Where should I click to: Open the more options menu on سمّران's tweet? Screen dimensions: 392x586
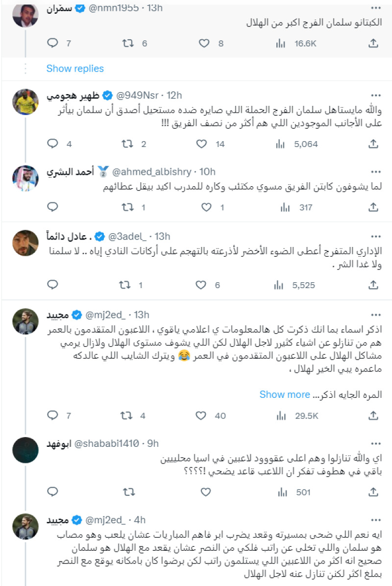coord(377,7)
